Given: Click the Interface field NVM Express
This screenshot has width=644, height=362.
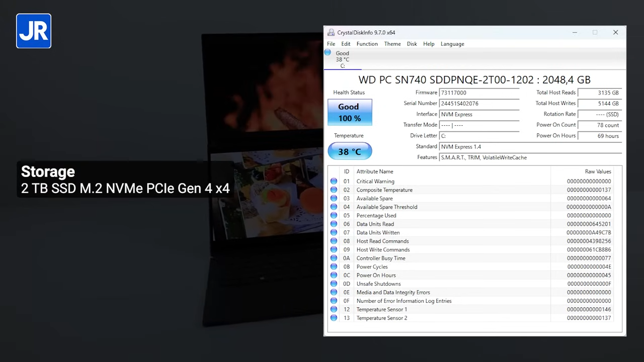Looking at the screenshot, I should click(479, 115).
